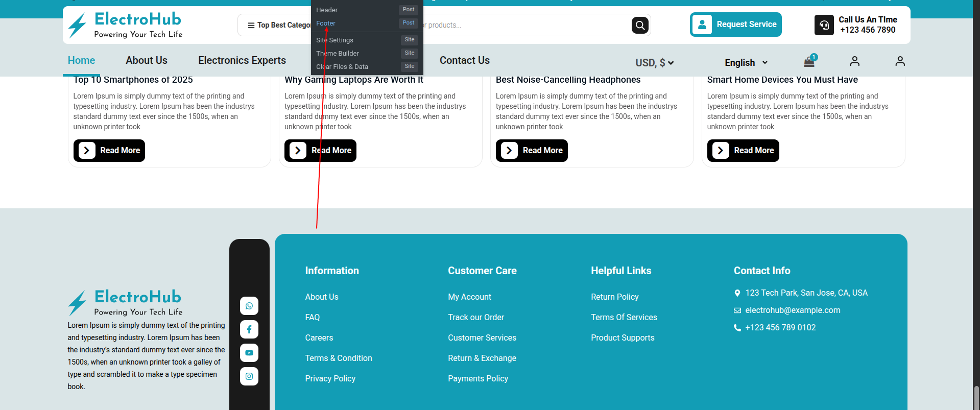Open the English language dropdown
The image size is (980, 410).
tap(746, 62)
